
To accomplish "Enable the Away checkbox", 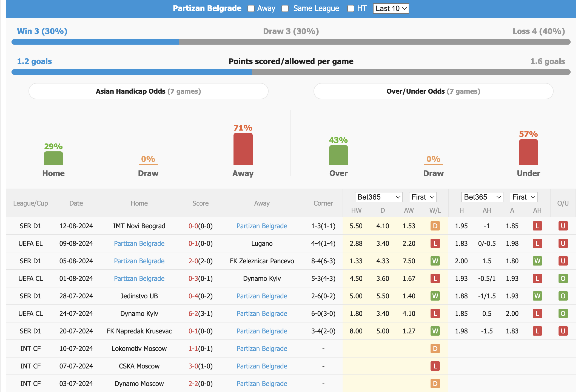I will tap(251, 8).
